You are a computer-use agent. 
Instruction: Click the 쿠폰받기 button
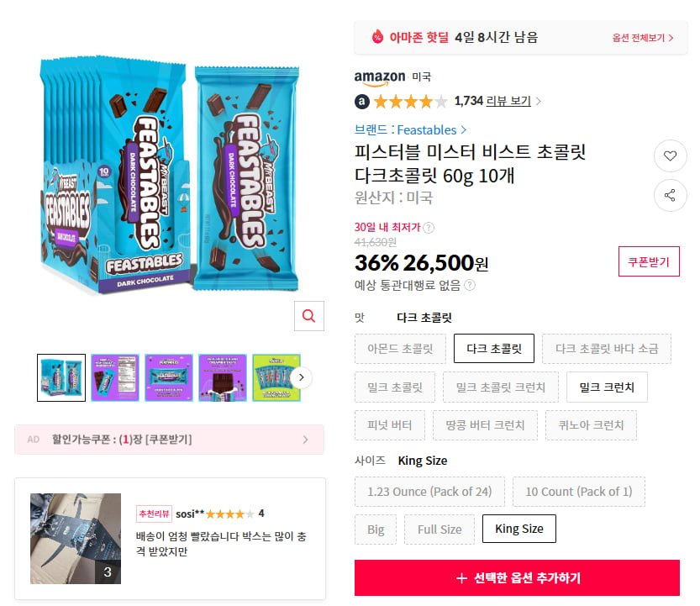click(649, 261)
